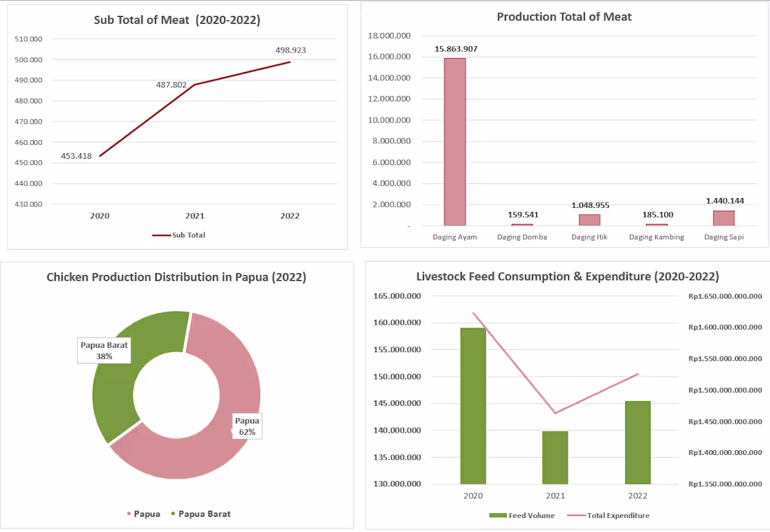Select the 510.000 axis label in Sub Total chart
Screen dimensions: 770x532
tap(29, 39)
